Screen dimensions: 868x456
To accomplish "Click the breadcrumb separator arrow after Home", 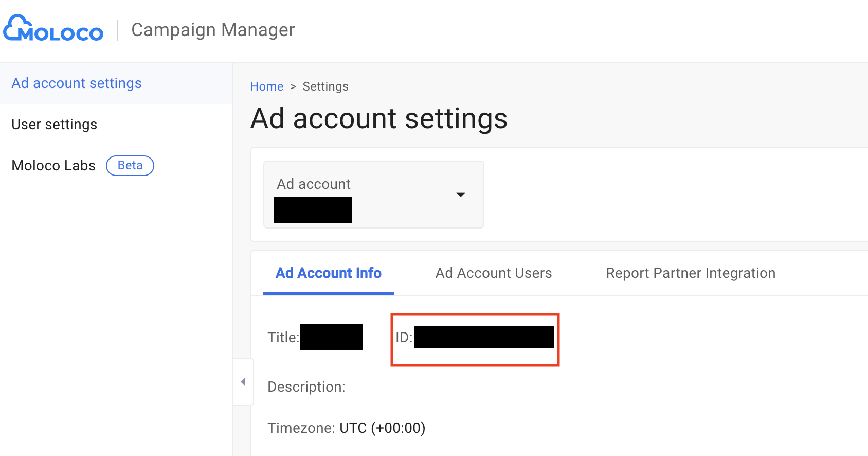I will pos(293,86).
